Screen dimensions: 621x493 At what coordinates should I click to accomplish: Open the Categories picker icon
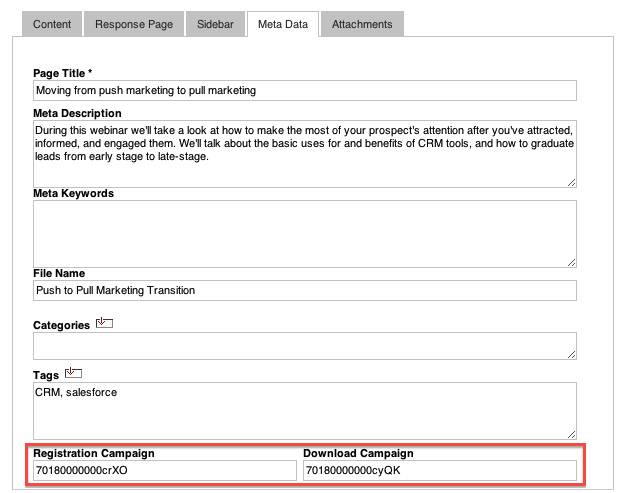105,323
